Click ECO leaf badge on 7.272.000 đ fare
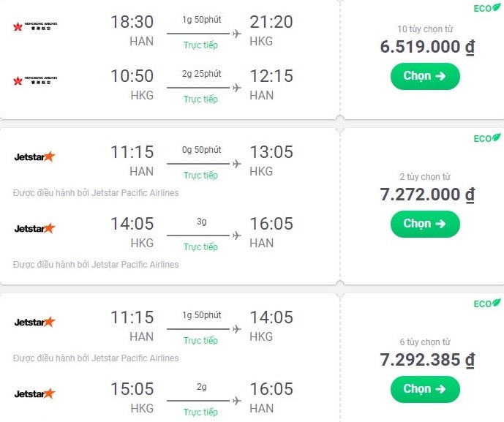 [486, 138]
